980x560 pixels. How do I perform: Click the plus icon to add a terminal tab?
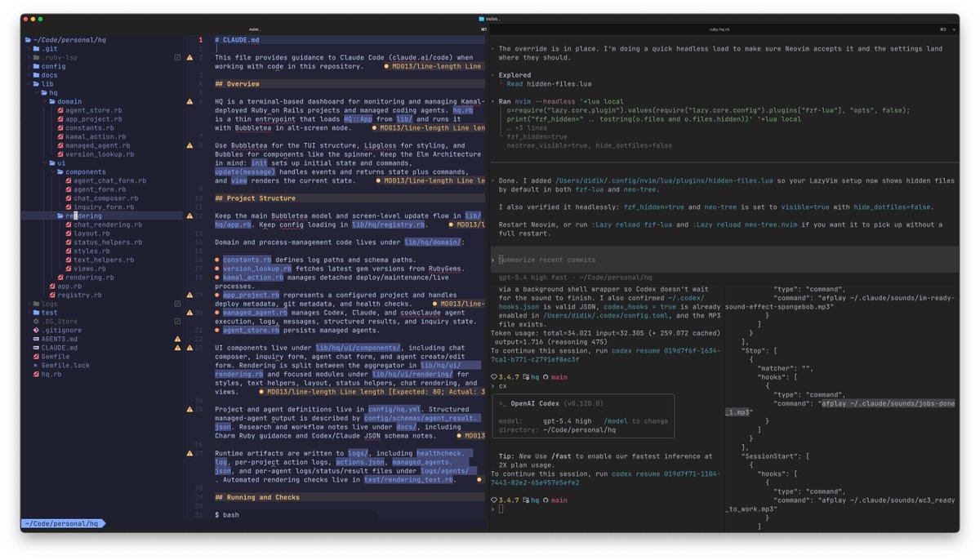(x=955, y=29)
